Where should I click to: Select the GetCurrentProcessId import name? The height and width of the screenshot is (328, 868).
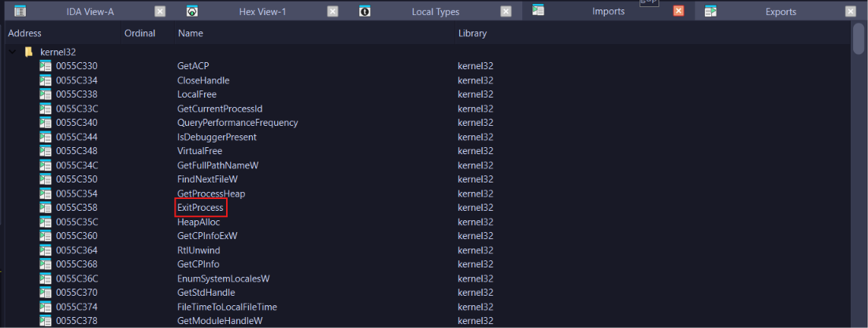click(x=220, y=109)
